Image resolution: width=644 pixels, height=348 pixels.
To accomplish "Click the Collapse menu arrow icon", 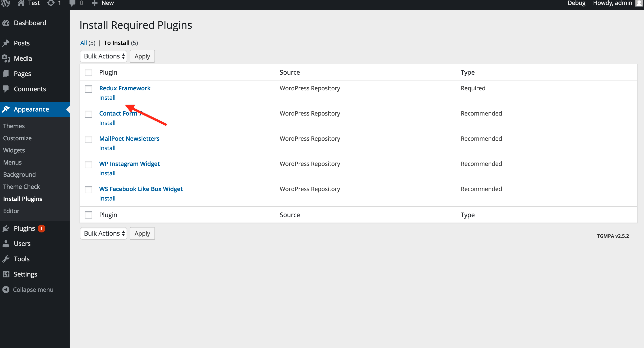I will [6, 289].
